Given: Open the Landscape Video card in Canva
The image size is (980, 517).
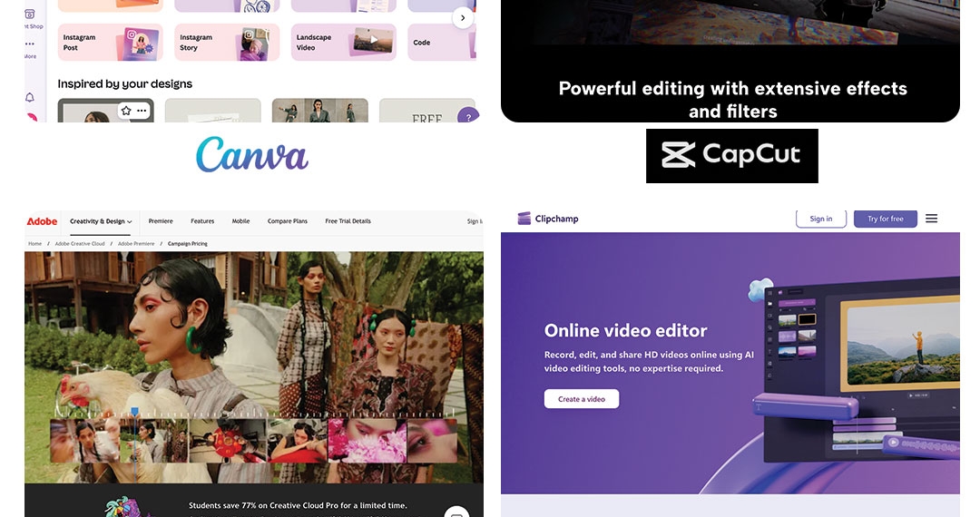Looking at the screenshot, I should pyautogui.click(x=344, y=43).
